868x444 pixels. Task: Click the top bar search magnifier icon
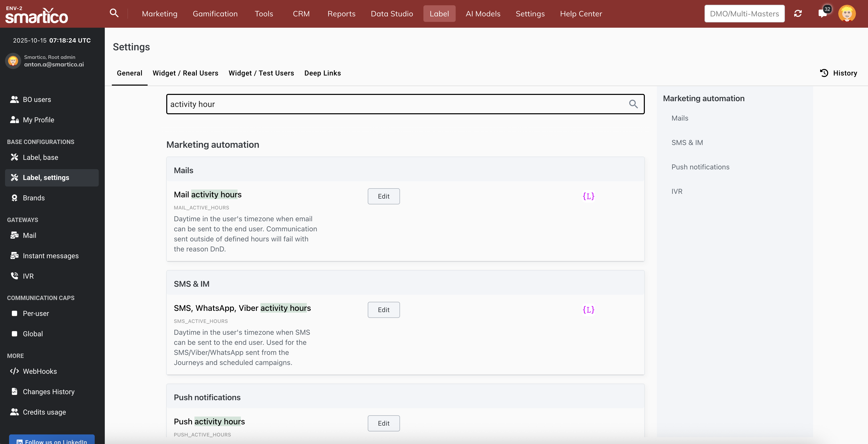click(114, 13)
